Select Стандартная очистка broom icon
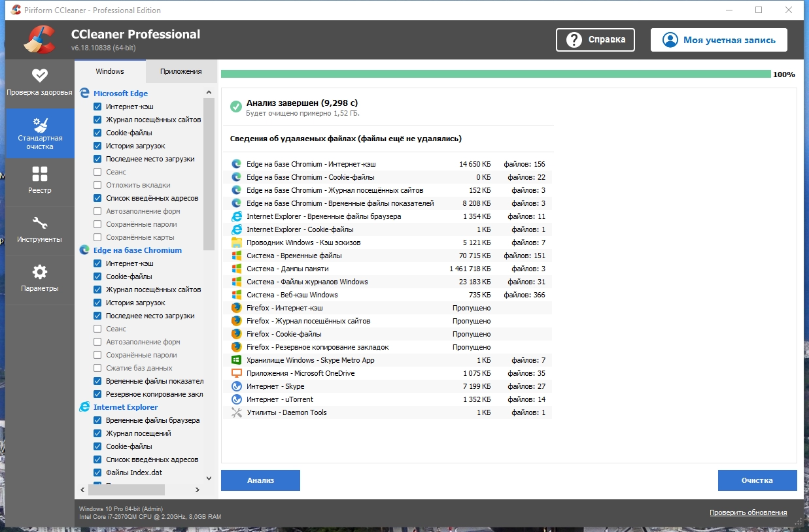This screenshot has height=532, width=809. tap(40, 124)
